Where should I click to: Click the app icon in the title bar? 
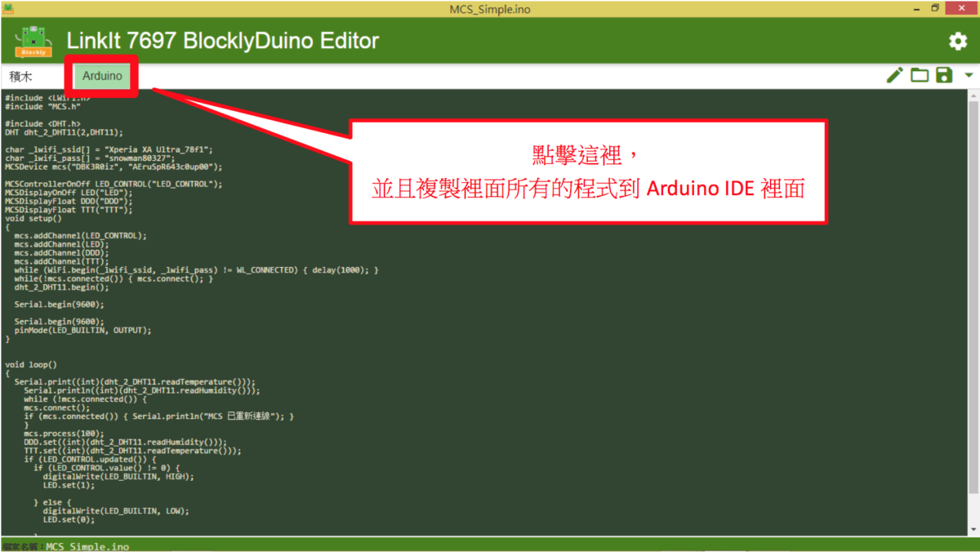[10, 7]
